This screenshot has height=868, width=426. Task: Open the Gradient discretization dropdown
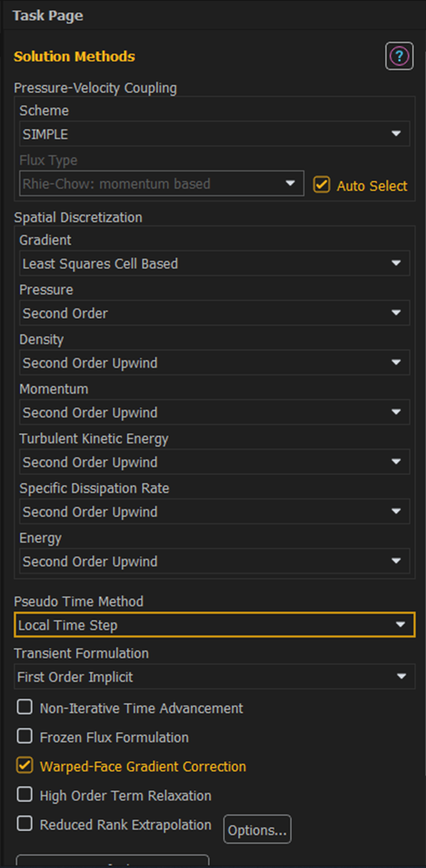pos(214,263)
